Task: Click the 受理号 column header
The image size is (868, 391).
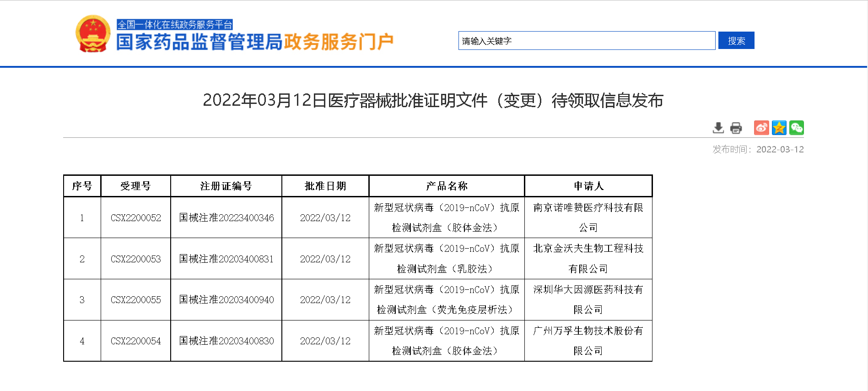Action: (135, 186)
